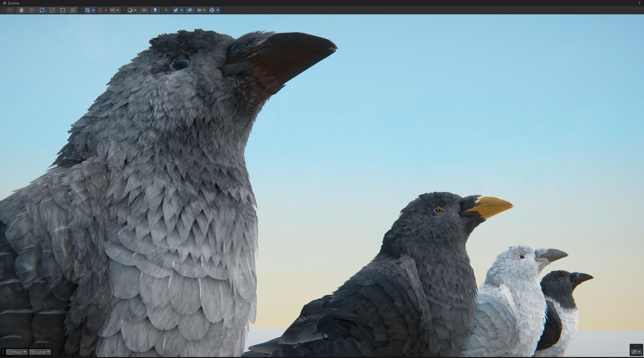Toggle scene lighting with lightbulb icon
This screenshot has height=358, width=644.
click(x=155, y=10)
